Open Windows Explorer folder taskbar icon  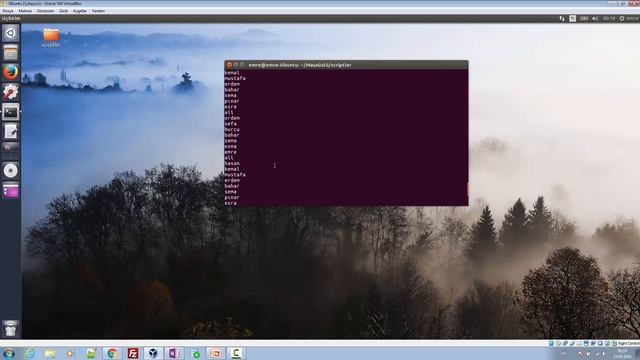pyautogui.click(x=50, y=353)
